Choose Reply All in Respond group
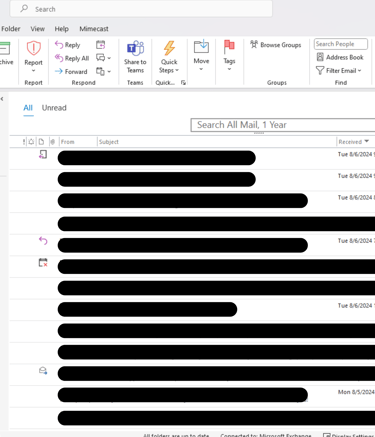Viewport: 375px width, 437px height. click(x=72, y=58)
